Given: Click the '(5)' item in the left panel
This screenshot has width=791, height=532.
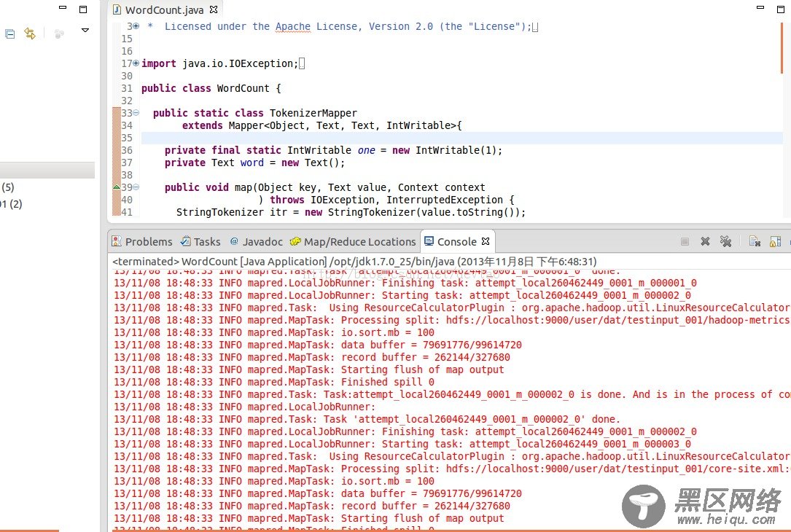Looking at the screenshot, I should coord(8,187).
